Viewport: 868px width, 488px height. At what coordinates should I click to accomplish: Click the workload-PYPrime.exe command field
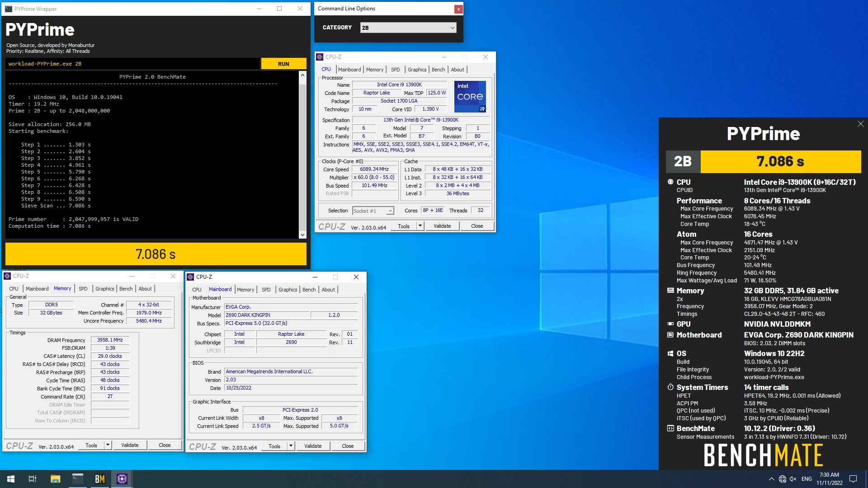pyautogui.click(x=133, y=64)
